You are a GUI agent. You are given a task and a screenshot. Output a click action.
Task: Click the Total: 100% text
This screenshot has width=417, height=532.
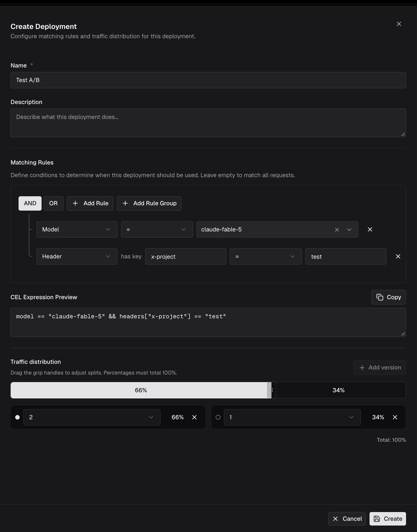click(x=391, y=440)
